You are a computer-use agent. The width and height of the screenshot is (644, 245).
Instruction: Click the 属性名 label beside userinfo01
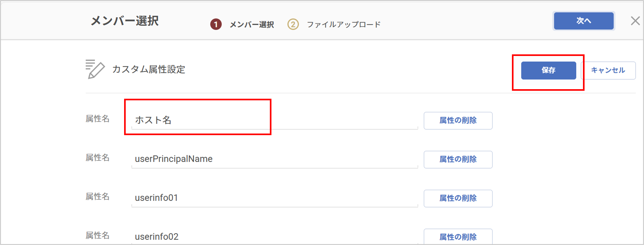[97, 197]
